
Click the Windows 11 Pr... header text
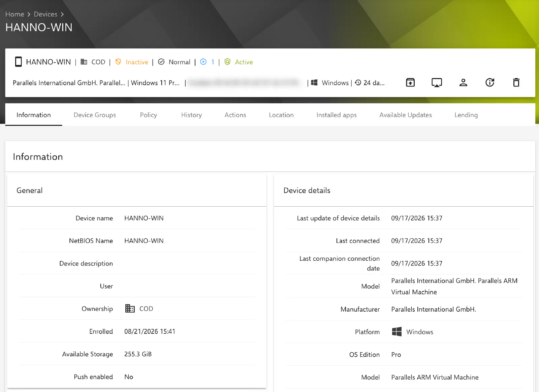click(x=155, y=83)
